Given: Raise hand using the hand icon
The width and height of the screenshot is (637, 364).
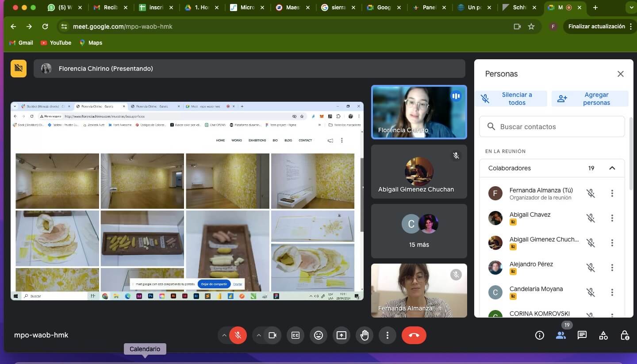Looking at the screenshot, I should (364, 335).
